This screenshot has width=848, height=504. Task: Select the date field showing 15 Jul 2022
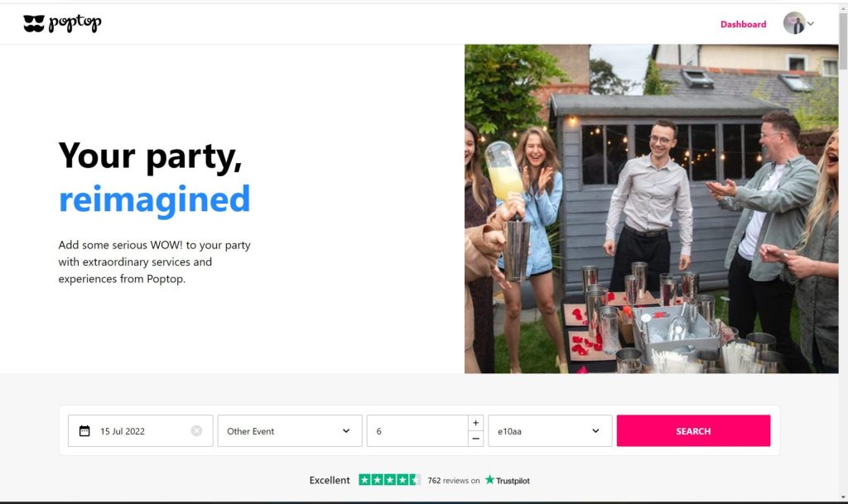point(141,430)
